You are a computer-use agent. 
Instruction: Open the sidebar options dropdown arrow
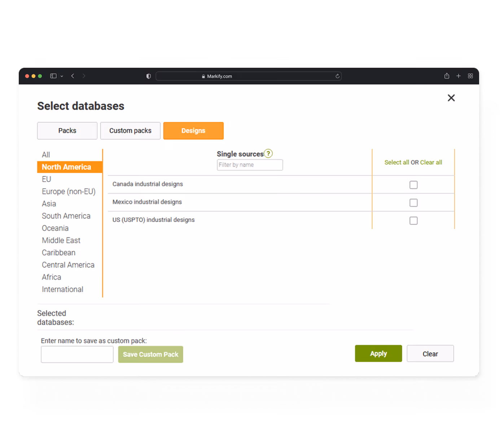(62, 76)
